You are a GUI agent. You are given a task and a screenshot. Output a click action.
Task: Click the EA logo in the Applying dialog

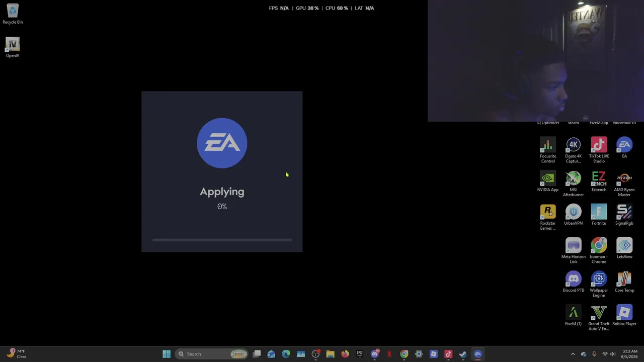point(222,143)
